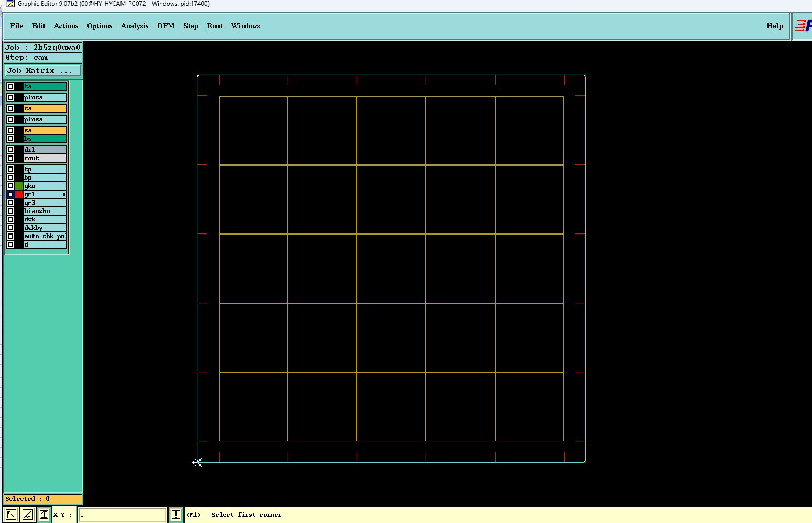Select the ts layer name

(45, 86)
